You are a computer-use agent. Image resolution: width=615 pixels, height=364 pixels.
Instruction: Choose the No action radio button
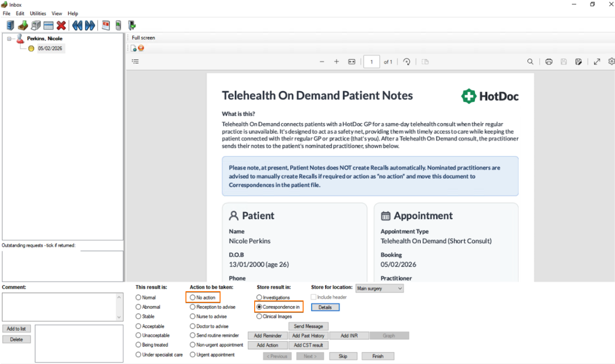[192, 298]
